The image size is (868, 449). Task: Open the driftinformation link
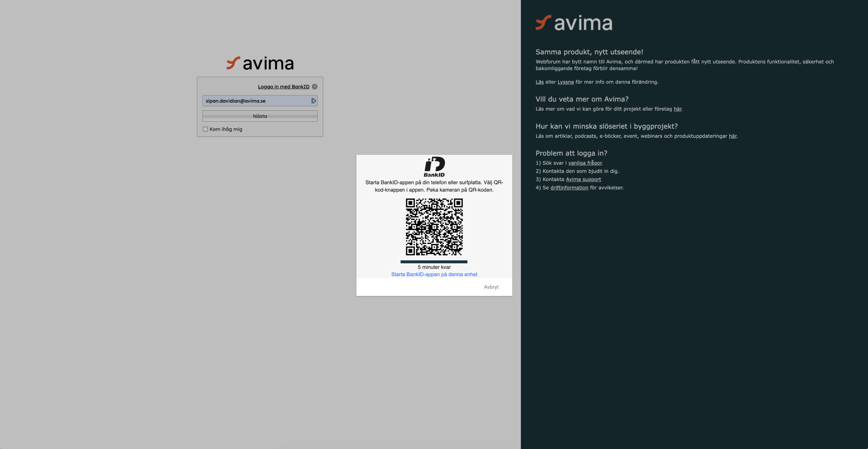coord(569,188)
